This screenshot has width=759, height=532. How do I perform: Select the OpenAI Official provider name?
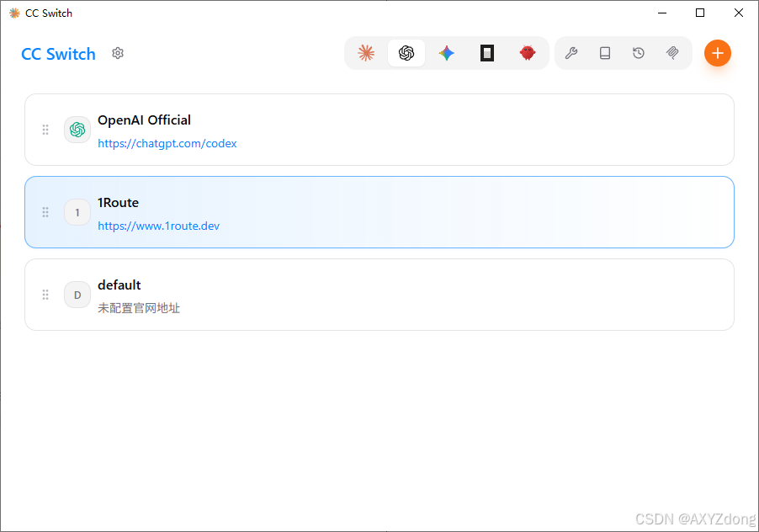(144, 120)
